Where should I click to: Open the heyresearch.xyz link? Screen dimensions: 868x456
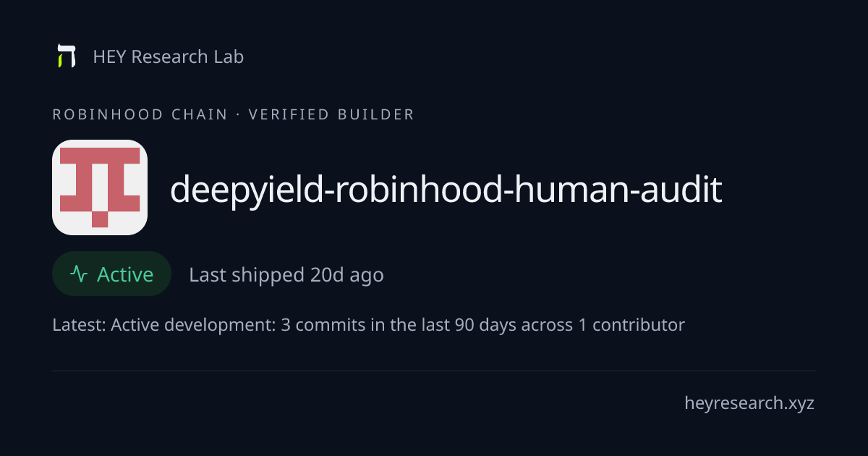(x=749, y=403)
